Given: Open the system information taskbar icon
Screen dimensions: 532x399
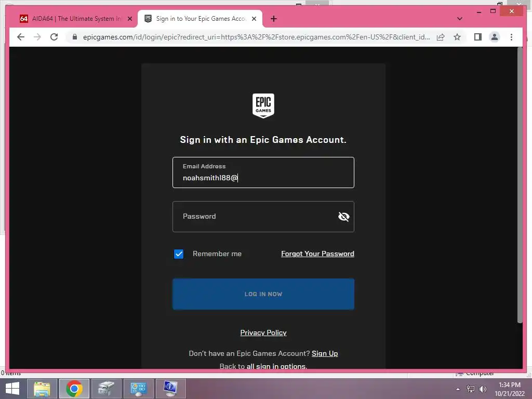Looking at the screenshot, I should tap(170, 389).
